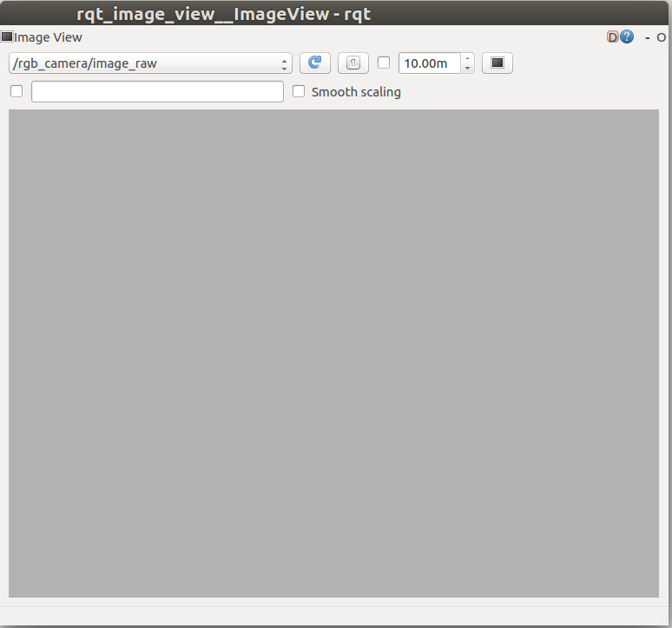Click the save as image button
The height and width of the screenshot is (628, 672).
point(497,63)
